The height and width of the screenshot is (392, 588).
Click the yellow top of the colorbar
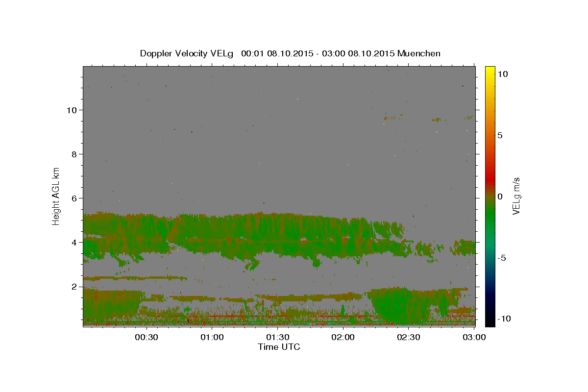point(490,70)
